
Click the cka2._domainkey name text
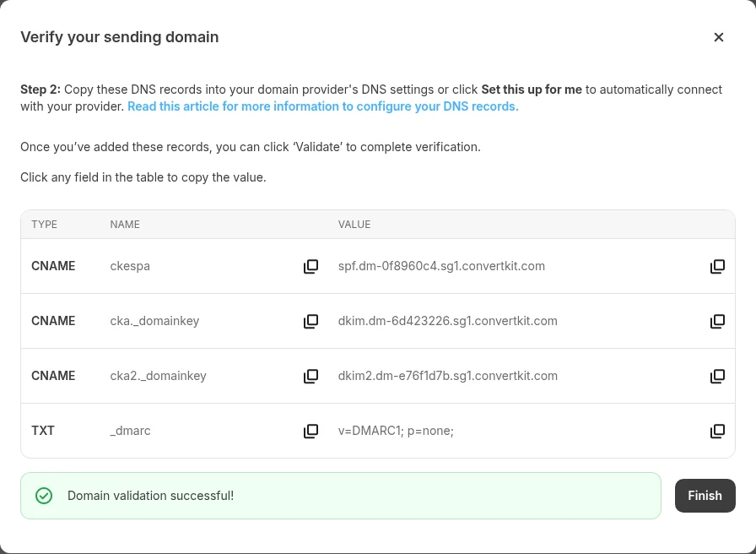(158, 377)
